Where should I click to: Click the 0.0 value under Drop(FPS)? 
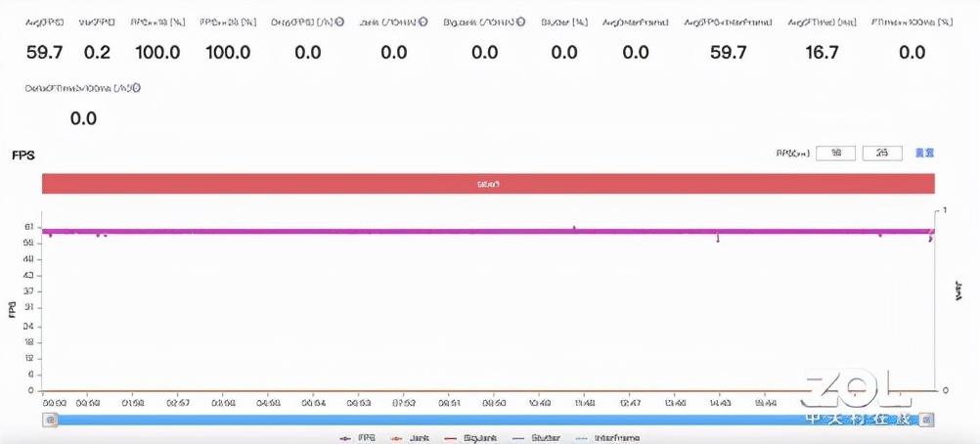tap(307, 52)
